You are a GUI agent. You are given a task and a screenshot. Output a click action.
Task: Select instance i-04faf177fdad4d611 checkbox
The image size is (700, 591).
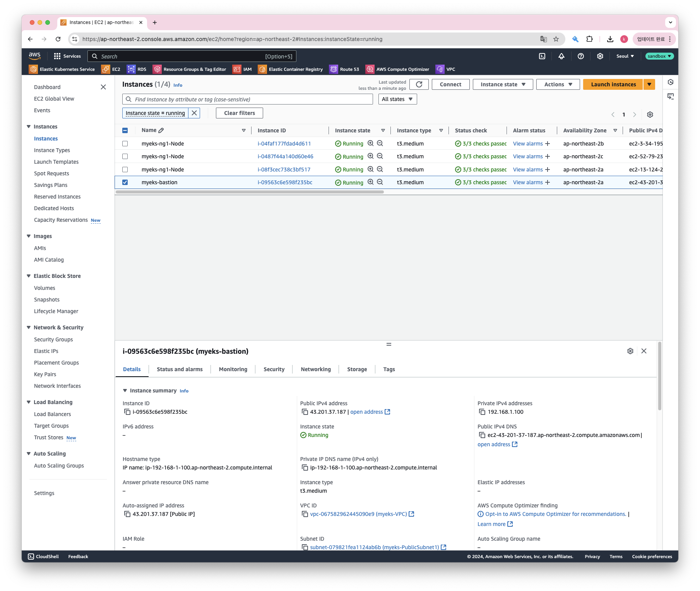[125, 144]
